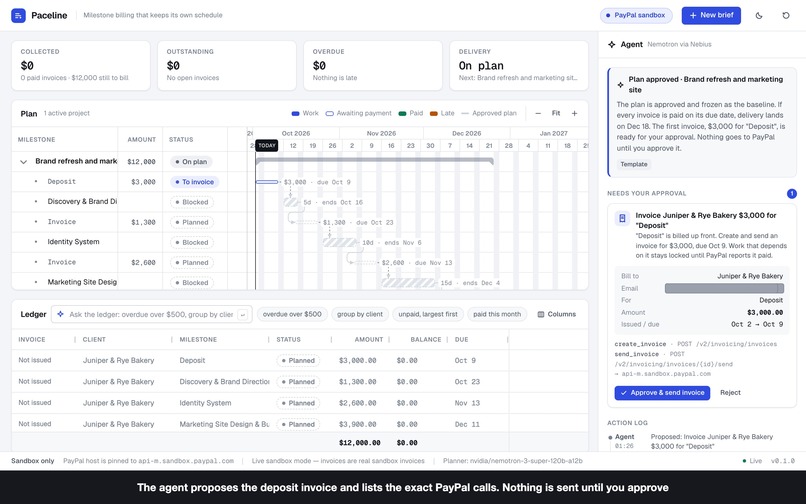Click the sparkle icon in Plan approved card
This screenshot has width=806, height=504.
click(620, 85)
